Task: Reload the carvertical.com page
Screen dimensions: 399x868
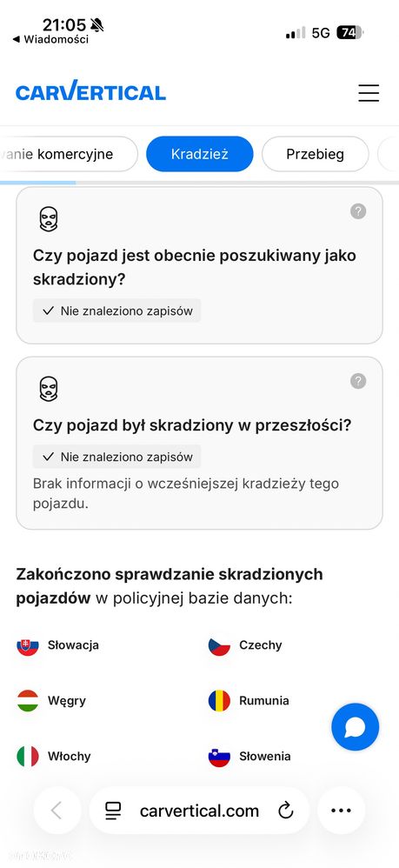Action: 285,811
